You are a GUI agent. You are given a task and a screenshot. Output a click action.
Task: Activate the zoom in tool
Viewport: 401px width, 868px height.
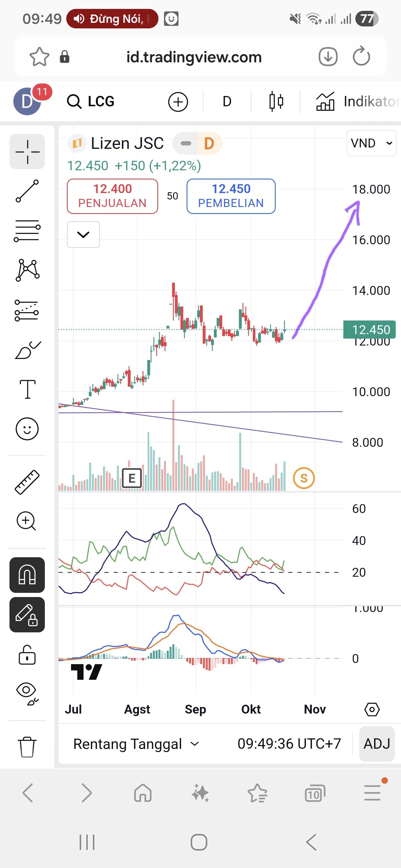coord(27,521)
